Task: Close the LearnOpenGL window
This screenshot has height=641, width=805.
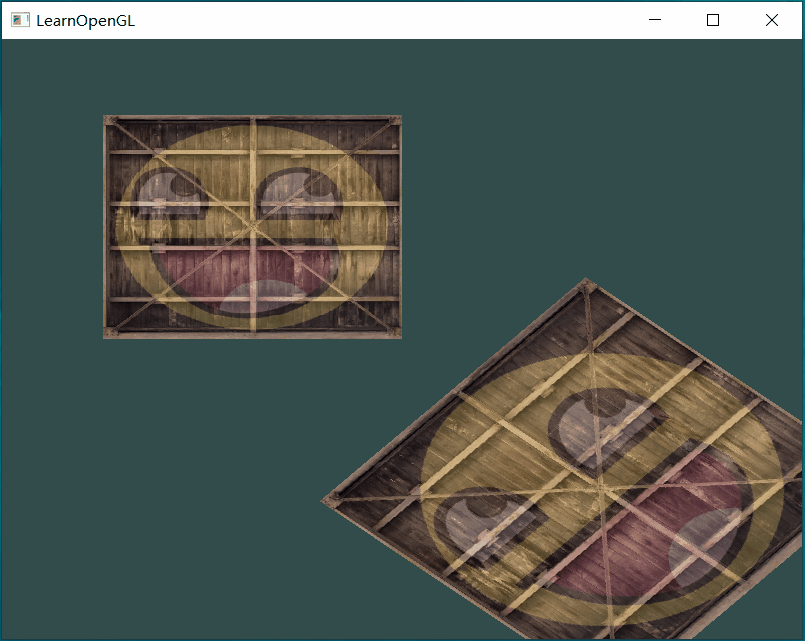Action: [772, 20]
